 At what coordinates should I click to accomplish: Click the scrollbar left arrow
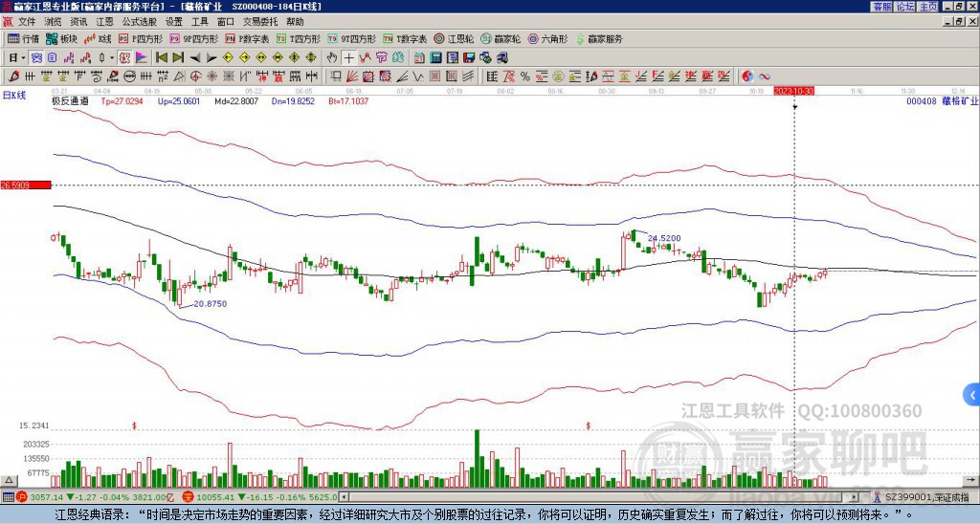(345, 497)
